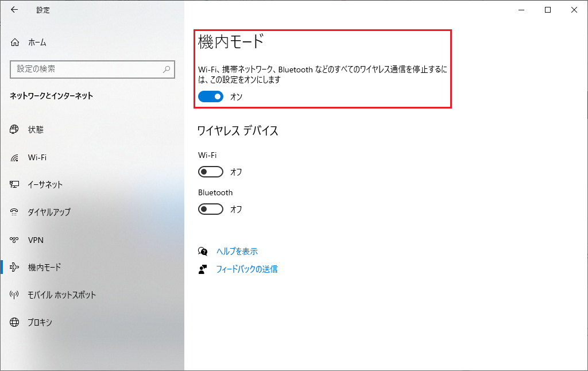The image size is (588, 371).
Task: Turn off the 機内モード toggle
Action: pos(210,97)
